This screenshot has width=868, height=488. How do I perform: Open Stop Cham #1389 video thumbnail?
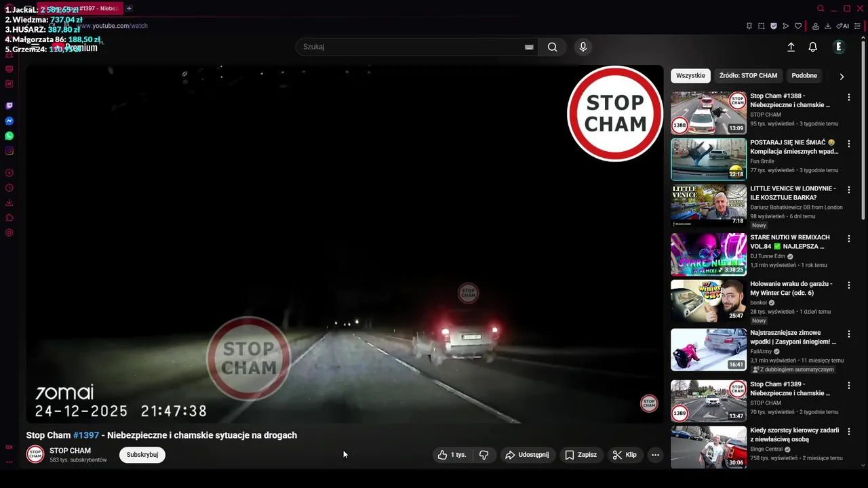(x=709, y=401)
